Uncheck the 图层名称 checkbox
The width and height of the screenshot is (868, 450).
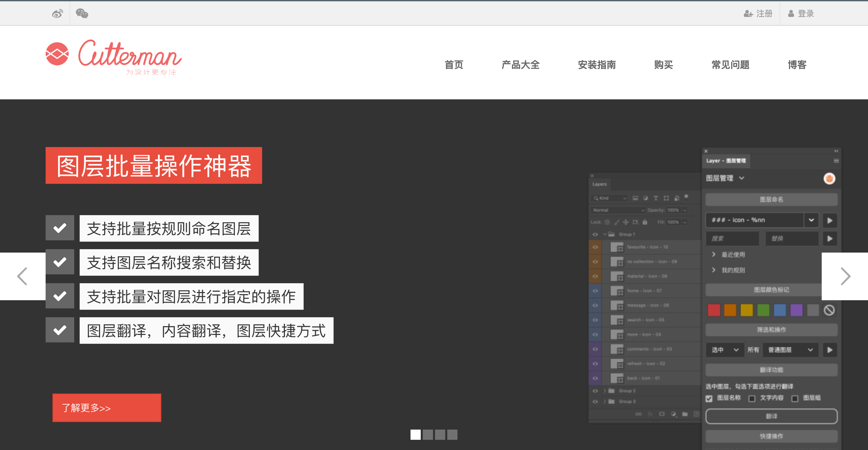tap(709, 398)
